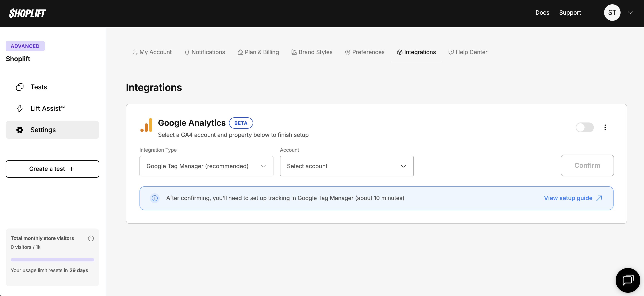Click the blue info alert icon
The height and width of the screenshot is (296, 644).
[x=155, y=198]
